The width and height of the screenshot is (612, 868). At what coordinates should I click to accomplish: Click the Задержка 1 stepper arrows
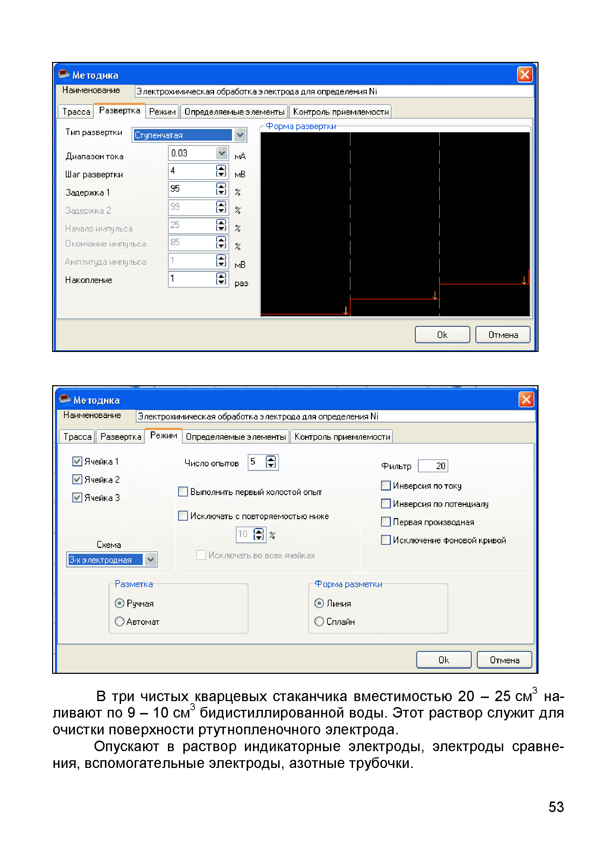point(221,189)
